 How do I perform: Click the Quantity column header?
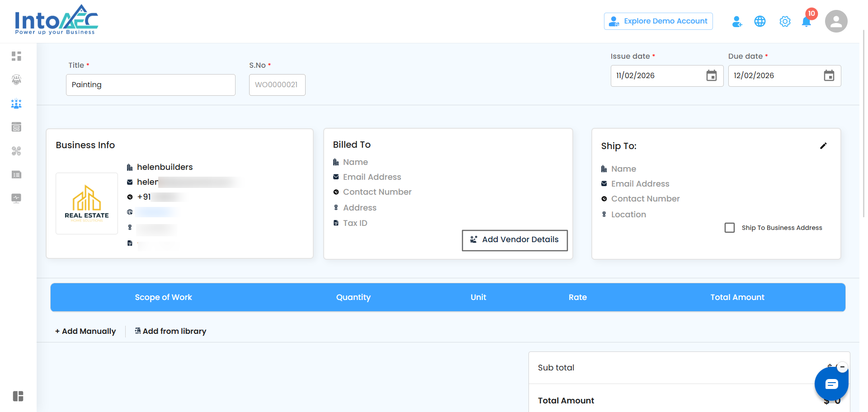(x=354, y=297)
